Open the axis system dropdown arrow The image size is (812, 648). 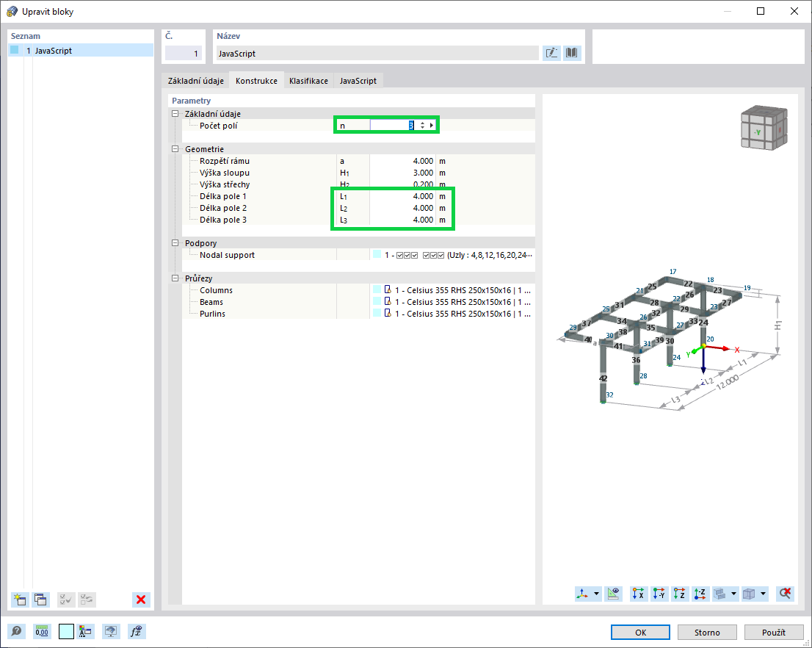click(597, 594)
